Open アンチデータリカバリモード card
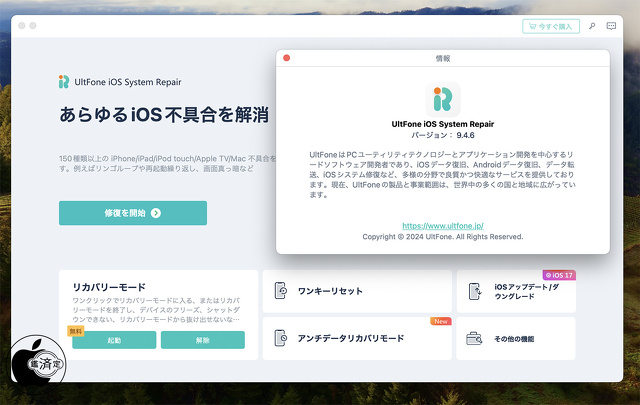Screen dimensions: 640x405 click(x=357, y=338)
